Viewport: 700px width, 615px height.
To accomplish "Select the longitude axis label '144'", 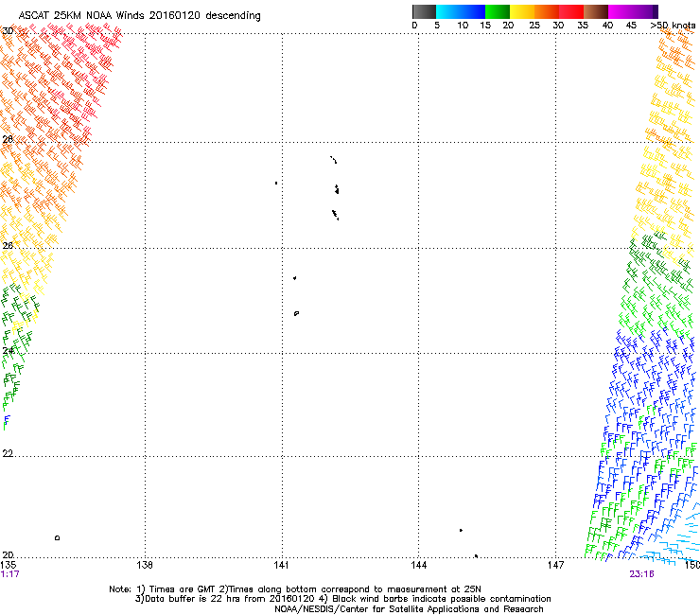I will tap(419, 565).
